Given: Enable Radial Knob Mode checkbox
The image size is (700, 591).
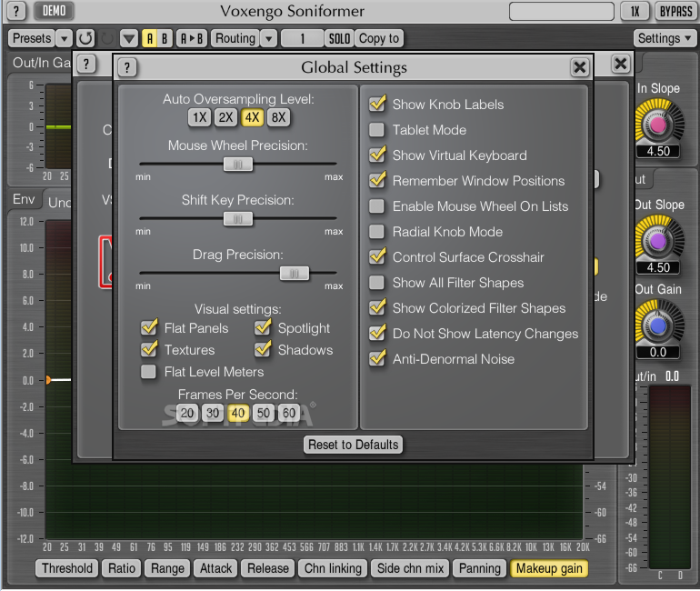Looking at the screenshot, I should coord(376,232).
